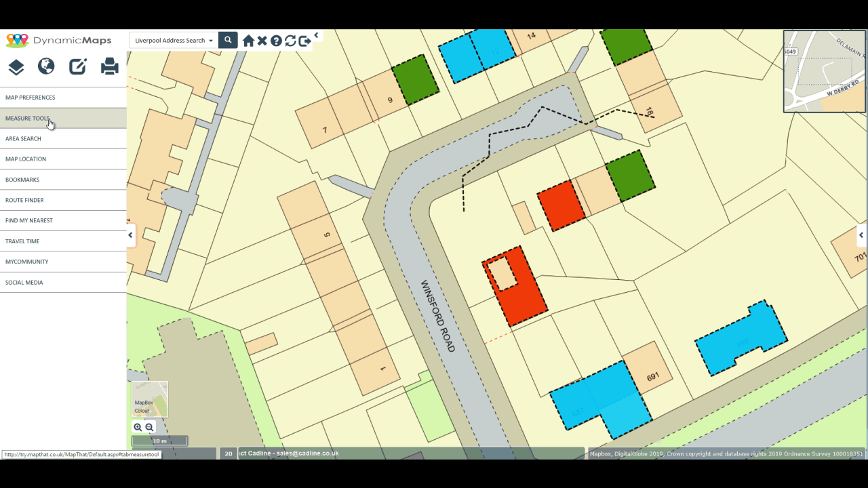Toggle the MapBox Colour basemap thumbnail
The image size is (868, 488).
click(x=150, y=399)
